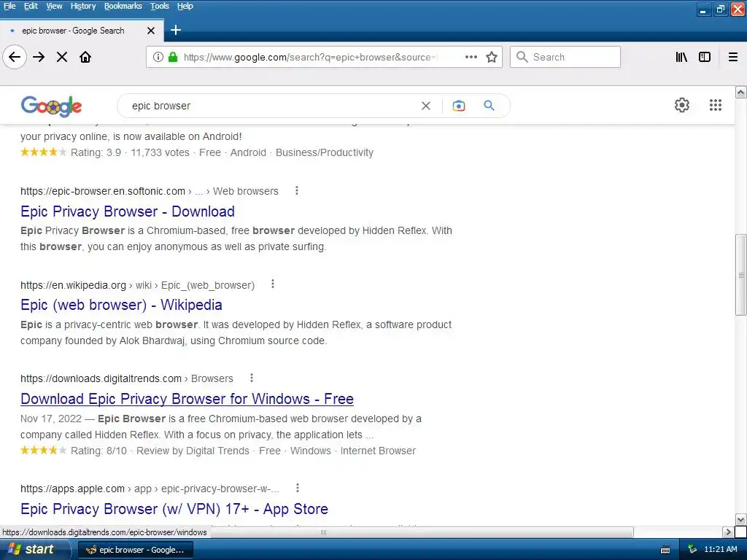Open Epic Privacy Browser - Download link
Image resolution: width=747 pixels, height=560 pixels.
(x=128, y=211)
